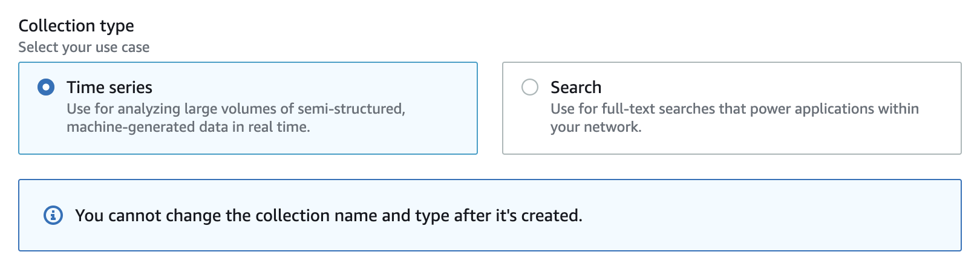The width and height of the screenshot is (980, 272).
Task: Click the "Collection type" heading
Action: 76,26
